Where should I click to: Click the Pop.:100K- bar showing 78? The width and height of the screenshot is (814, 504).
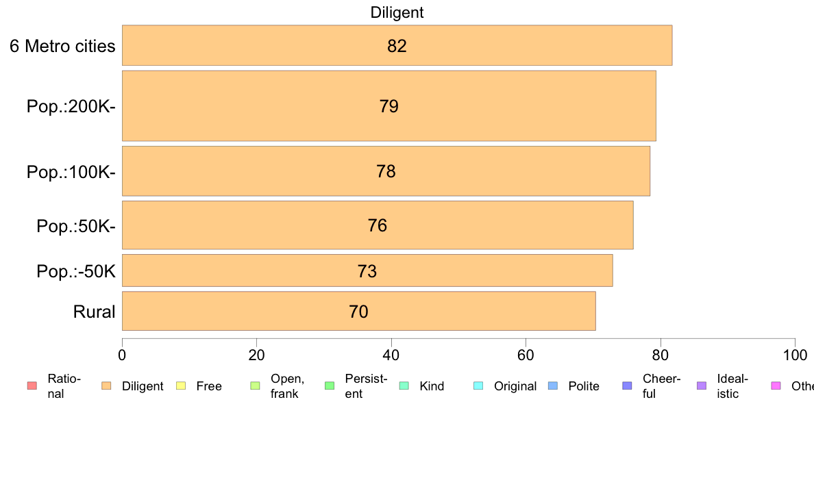click(386, 171)
